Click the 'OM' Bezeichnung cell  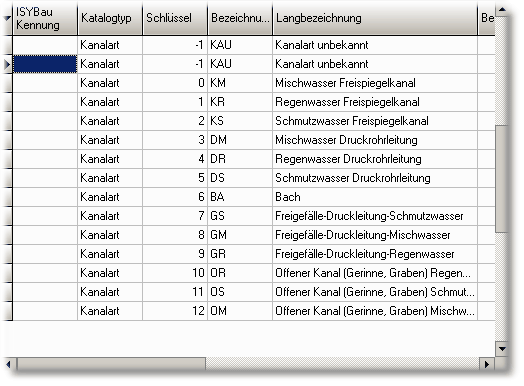coord(240,311)
